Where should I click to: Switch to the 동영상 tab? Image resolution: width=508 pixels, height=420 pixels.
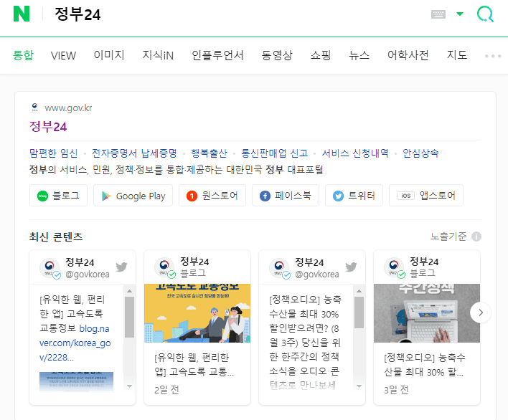[277, 55]
